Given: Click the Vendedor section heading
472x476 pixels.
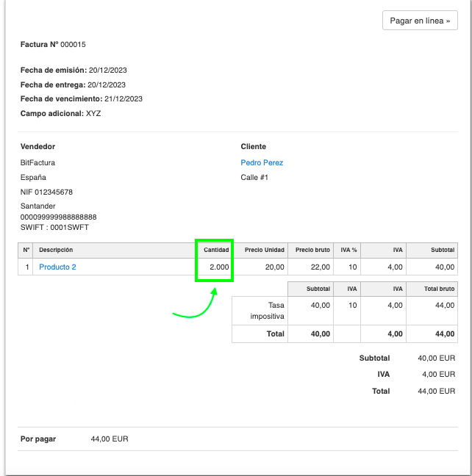Looking at the screenshot, I should (37, 146).
